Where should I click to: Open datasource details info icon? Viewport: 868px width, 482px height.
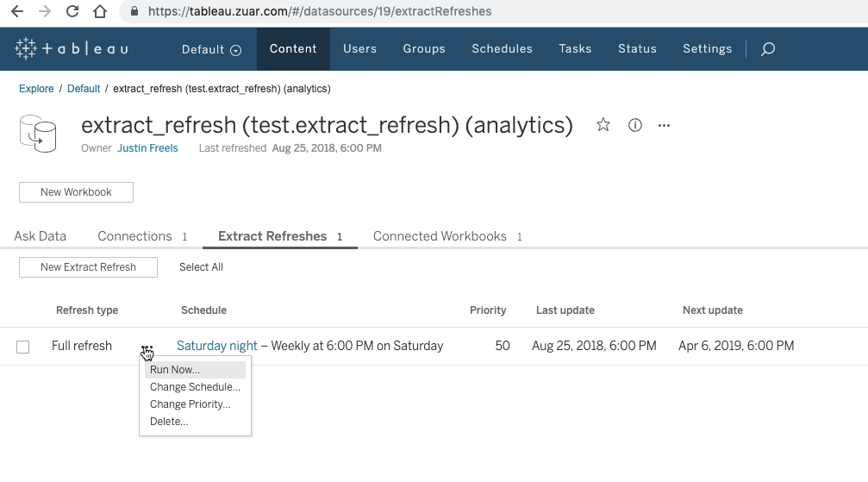(x=635, y=125)
